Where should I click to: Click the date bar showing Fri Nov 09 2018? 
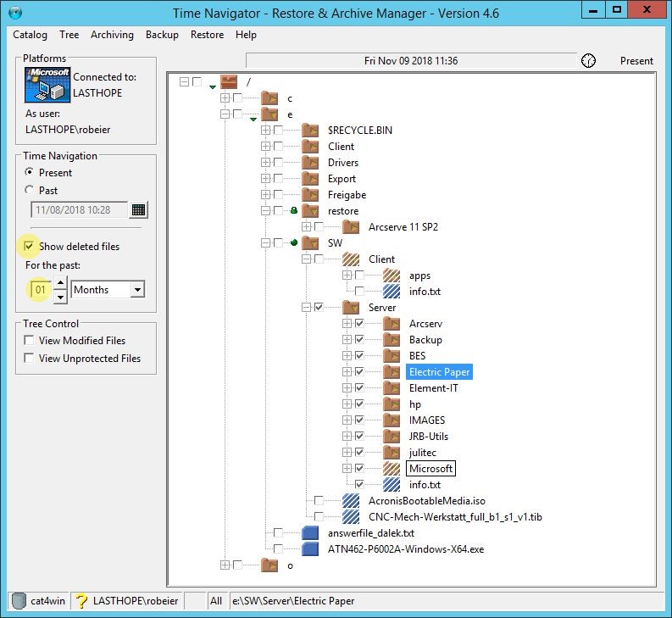coord(410,61)
